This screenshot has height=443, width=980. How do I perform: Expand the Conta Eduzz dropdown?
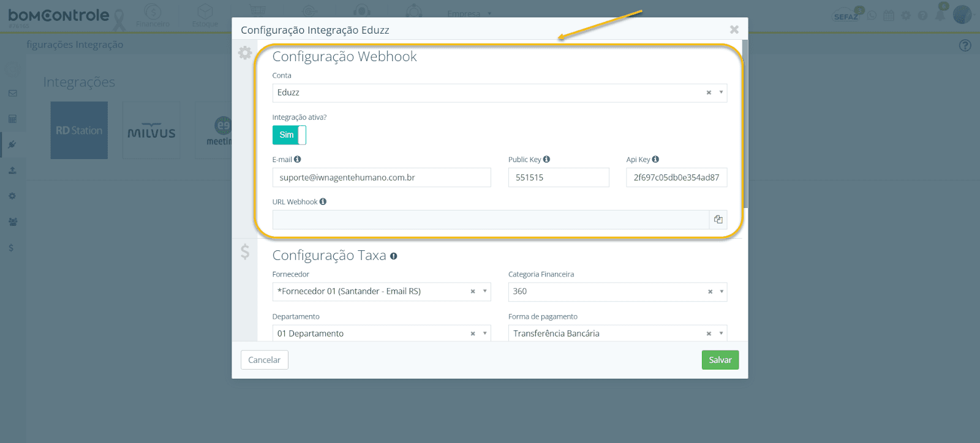721,92
